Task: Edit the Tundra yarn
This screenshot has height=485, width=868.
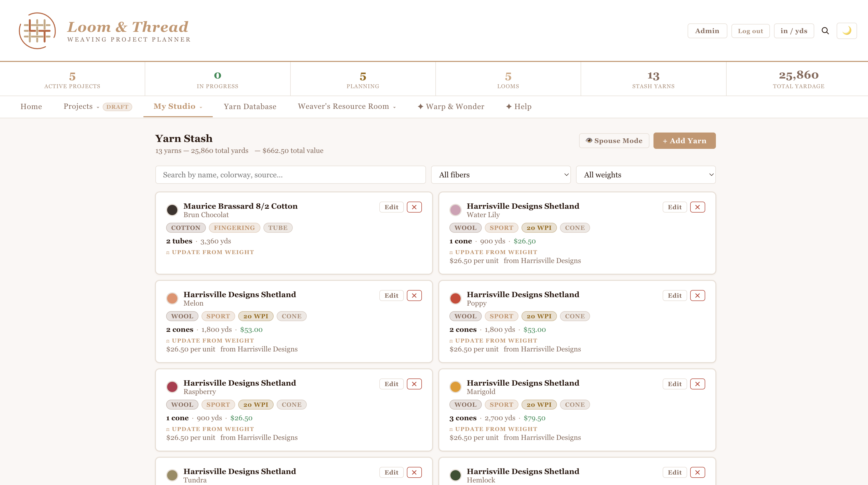Action: coord(391,472)
